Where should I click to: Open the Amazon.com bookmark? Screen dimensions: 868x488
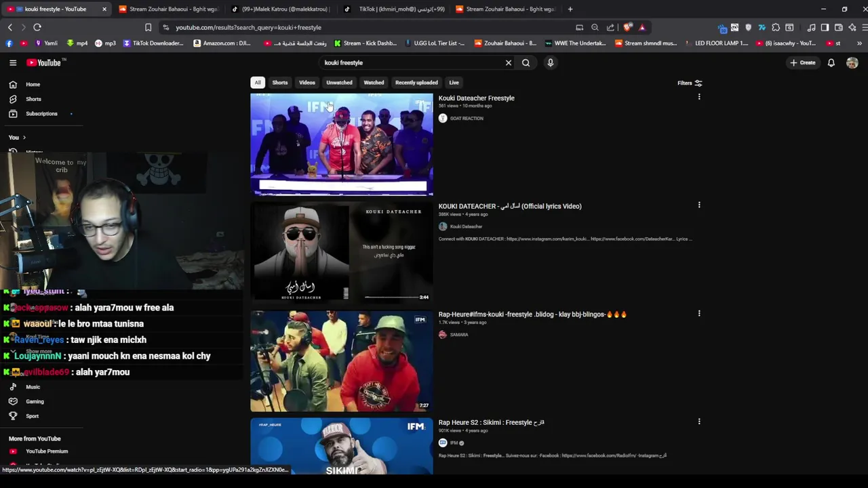tap(222, 43)
